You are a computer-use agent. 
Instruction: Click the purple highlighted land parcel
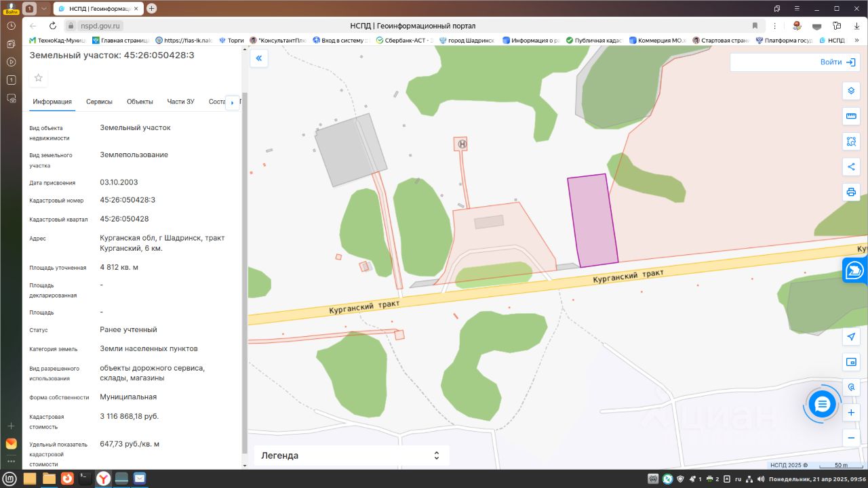pos(593,220)
